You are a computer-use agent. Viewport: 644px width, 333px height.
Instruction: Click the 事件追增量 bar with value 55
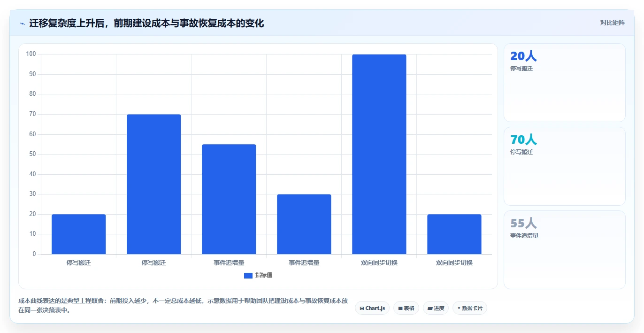[229, 199]
